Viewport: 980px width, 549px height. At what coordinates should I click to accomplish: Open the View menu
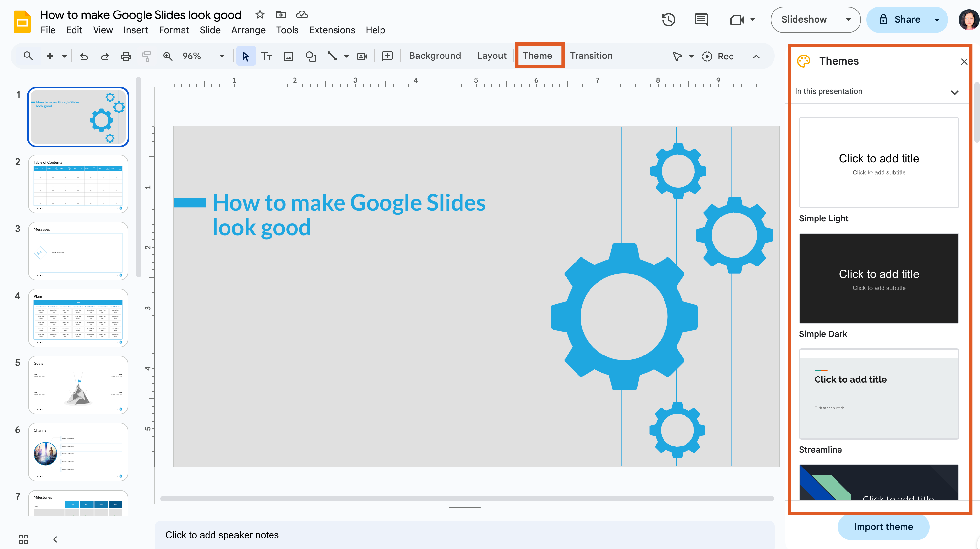pos(103,30)
